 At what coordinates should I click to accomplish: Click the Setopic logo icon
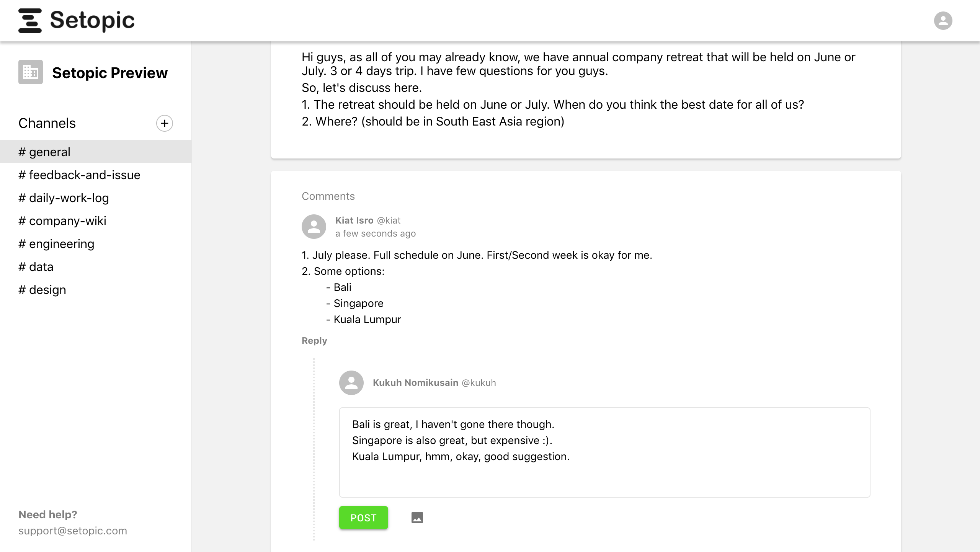(30, 21)
